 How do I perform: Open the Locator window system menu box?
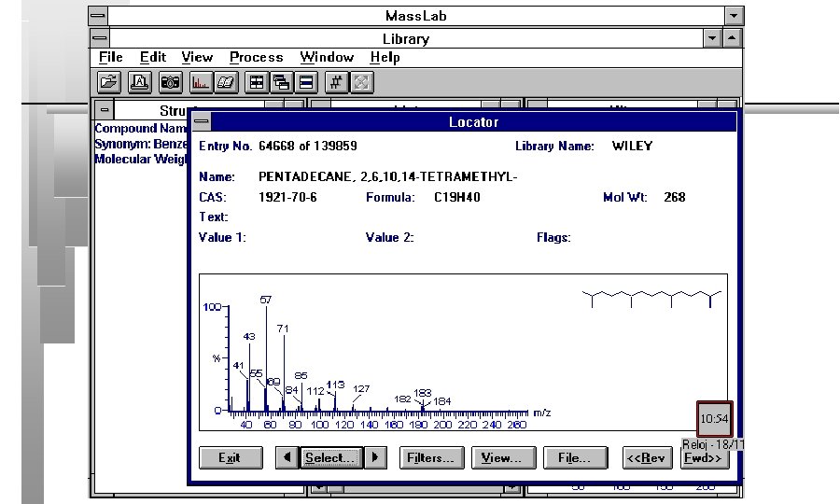(202, 121)
